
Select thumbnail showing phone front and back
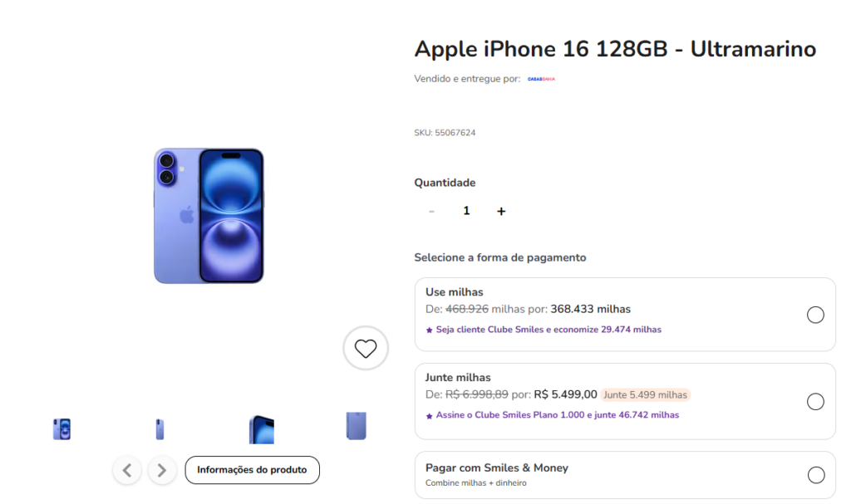[x=61, y=428]
